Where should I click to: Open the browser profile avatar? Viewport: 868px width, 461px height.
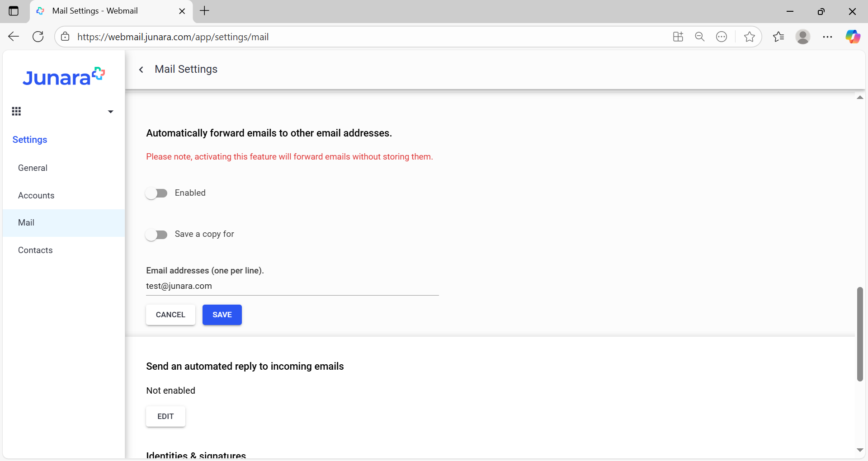tap(803, 37)
